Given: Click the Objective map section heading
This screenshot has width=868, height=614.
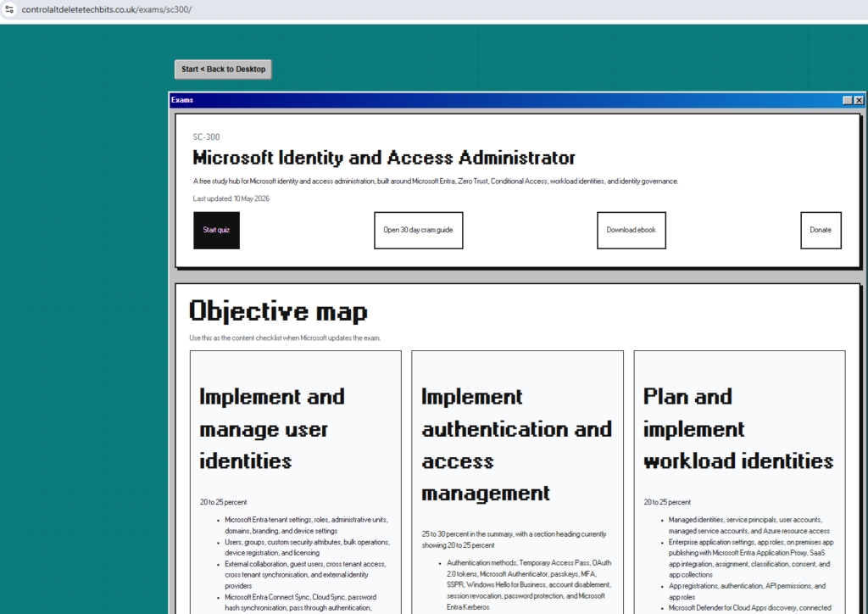Looking at the screenshot, I should coord(278,312).
